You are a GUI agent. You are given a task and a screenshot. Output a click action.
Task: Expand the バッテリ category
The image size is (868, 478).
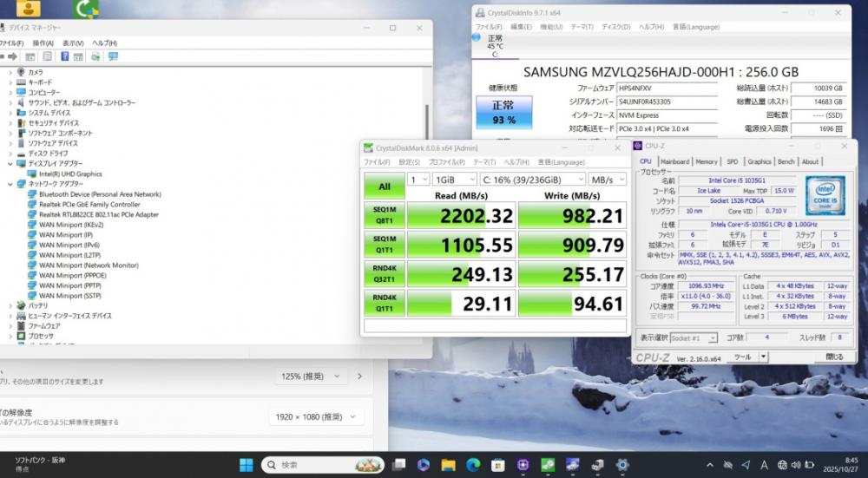10,305
